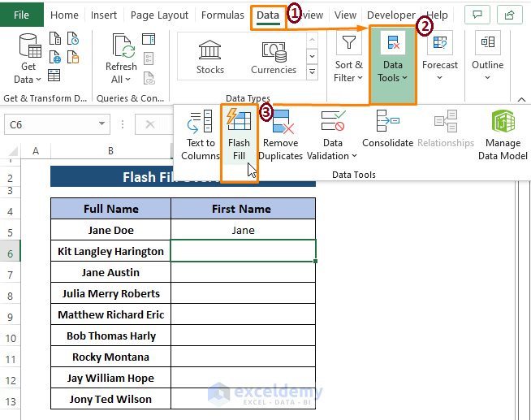Click Text to Columns
This screenshot has width=531, height=420.
[201, 135]
